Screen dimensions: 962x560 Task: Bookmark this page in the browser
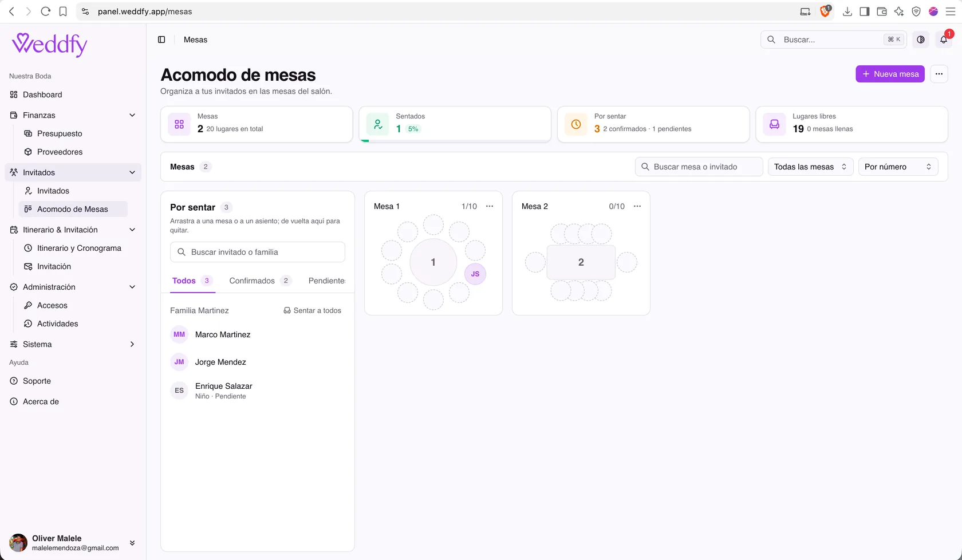tap(63, 11)
